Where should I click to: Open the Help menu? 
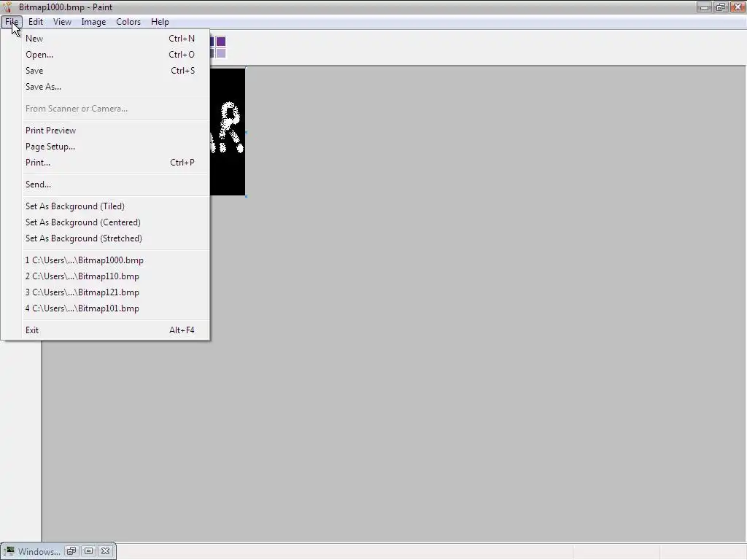[x=160, y=22]
